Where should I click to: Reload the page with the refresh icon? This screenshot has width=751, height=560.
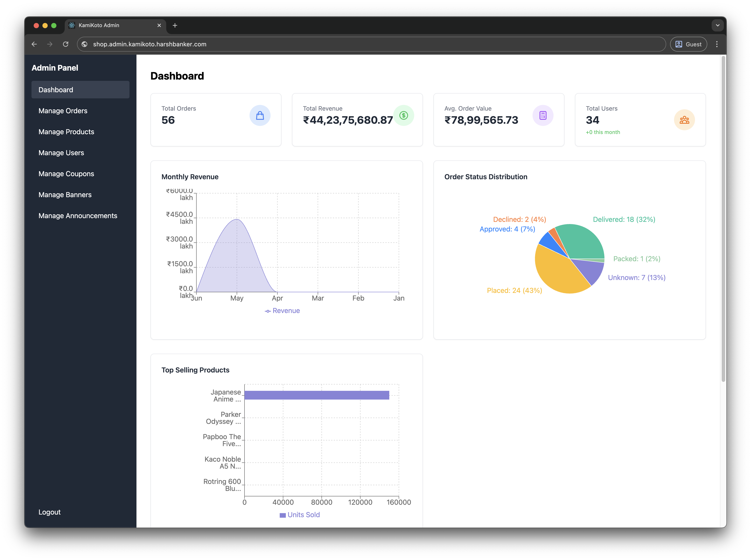[66, 44]
